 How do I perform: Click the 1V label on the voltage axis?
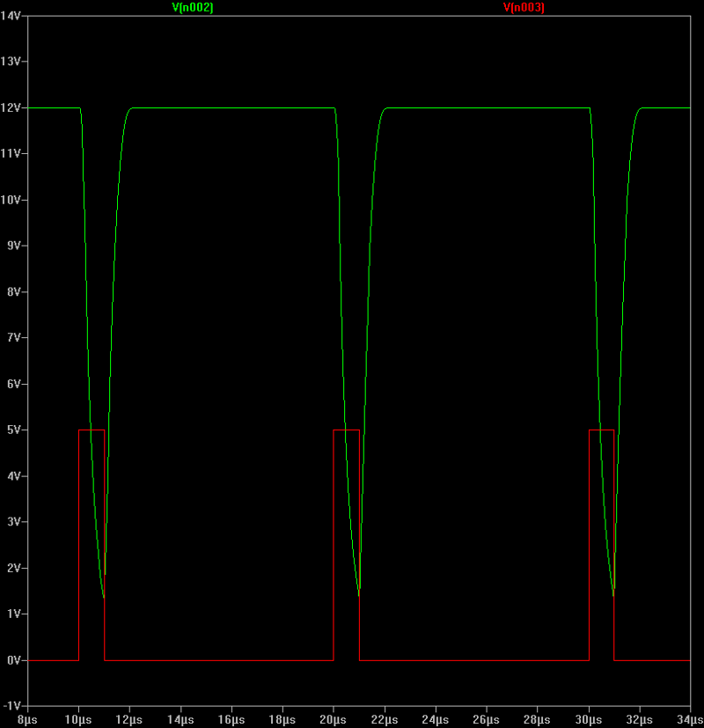click(14, 614)
